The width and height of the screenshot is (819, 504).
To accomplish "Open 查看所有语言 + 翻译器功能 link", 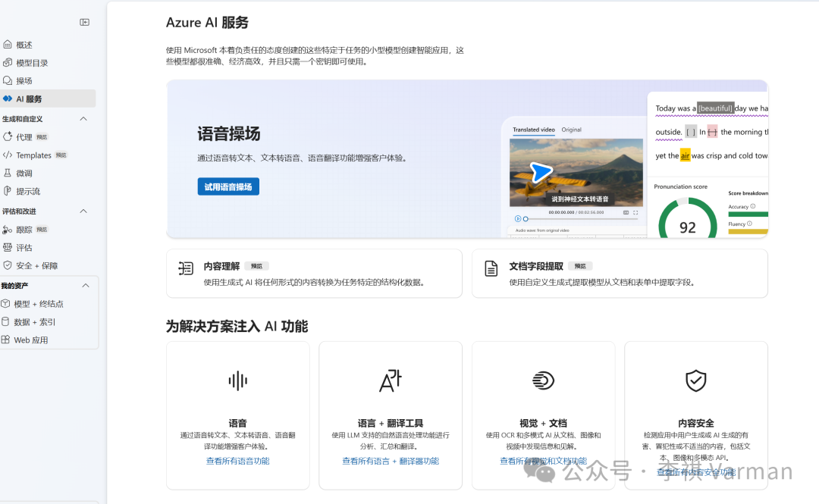I will [391, 461].
